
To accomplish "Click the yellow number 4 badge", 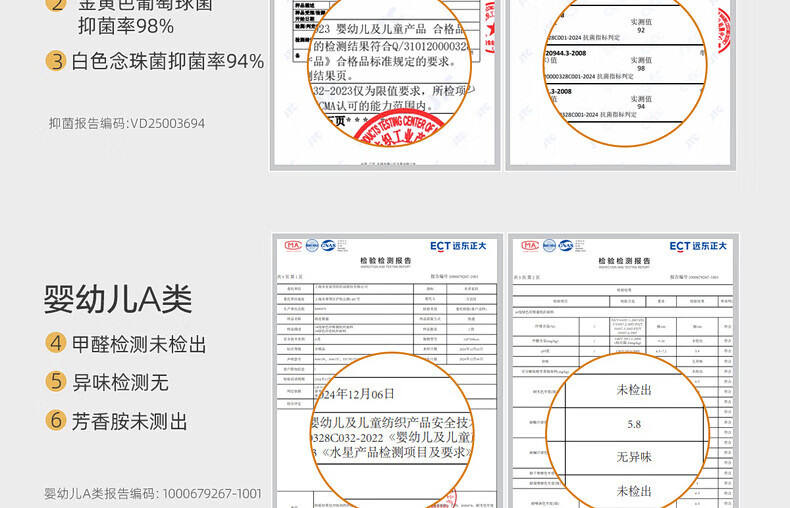I will (57, 345).
